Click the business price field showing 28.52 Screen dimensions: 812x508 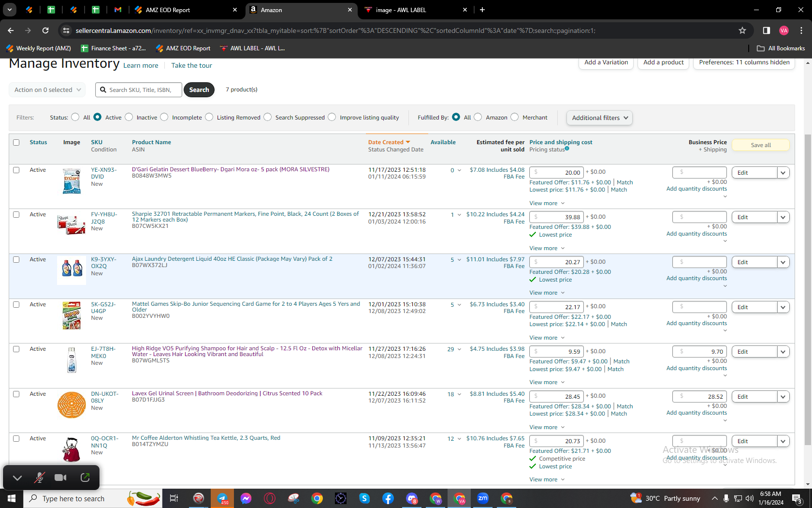coord(699,397)
